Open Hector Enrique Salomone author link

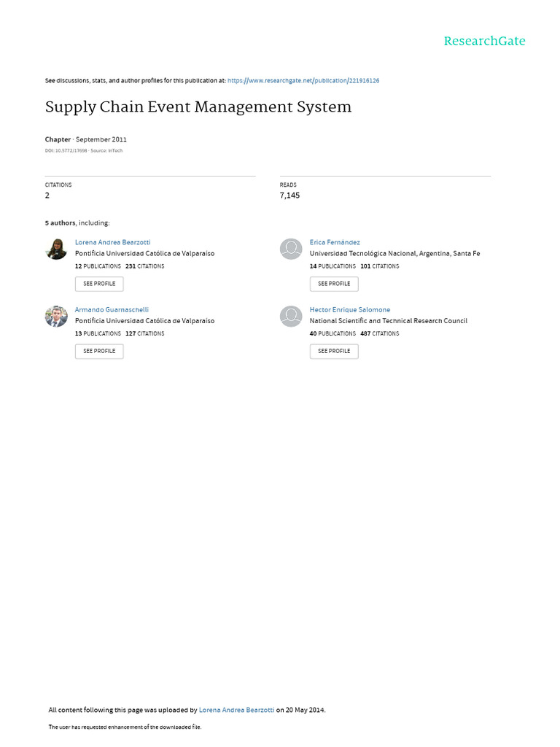pyautogui.click(x=350, y=309)
